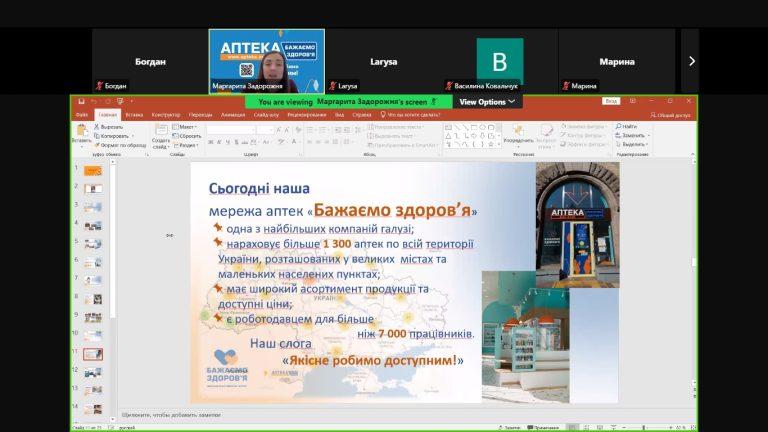The image size is (768, 432).
Task: Click the zoom out minus button
Action: [x=624, y=428]
